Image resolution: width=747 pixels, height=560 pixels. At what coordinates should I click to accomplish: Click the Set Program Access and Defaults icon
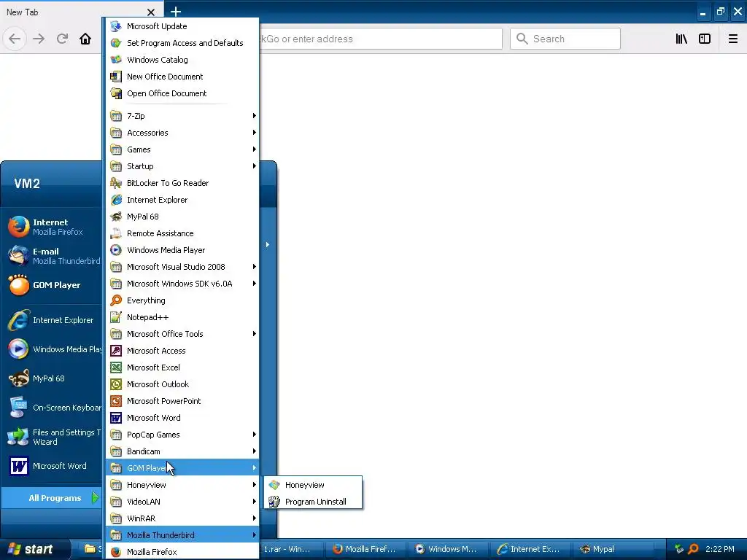[116, 43]
